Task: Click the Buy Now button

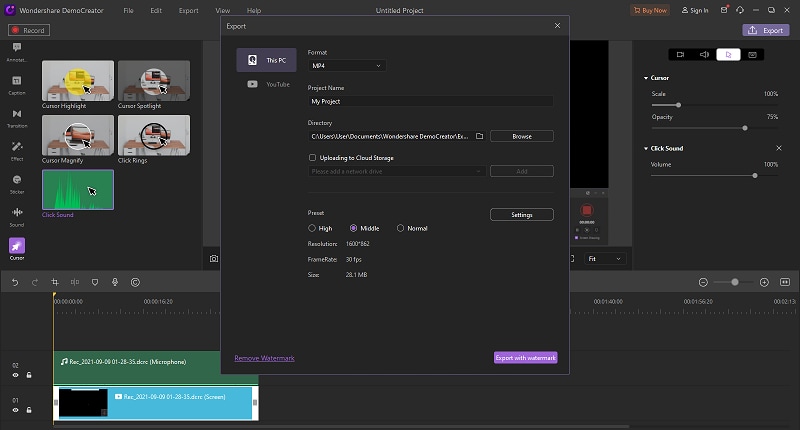Action: click(650, 10)
